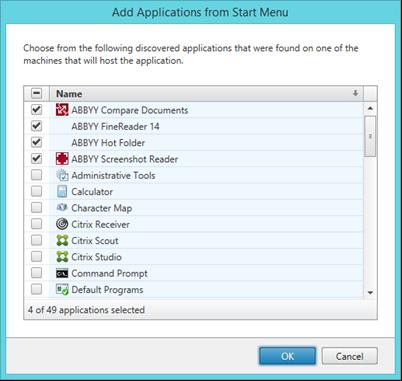Click the scrollbar down arrow
The image size is (402, 381).
pyautogui.click(x=370, y=293)
